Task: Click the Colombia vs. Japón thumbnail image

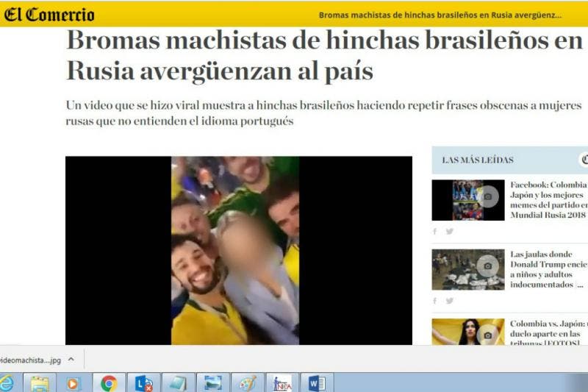Action: click(467, 332)
